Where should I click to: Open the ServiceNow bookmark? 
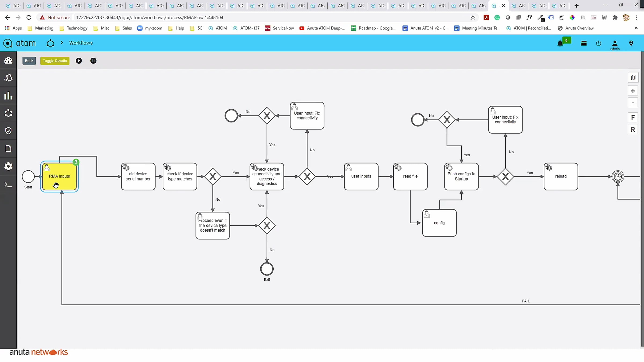pos(279,28)
